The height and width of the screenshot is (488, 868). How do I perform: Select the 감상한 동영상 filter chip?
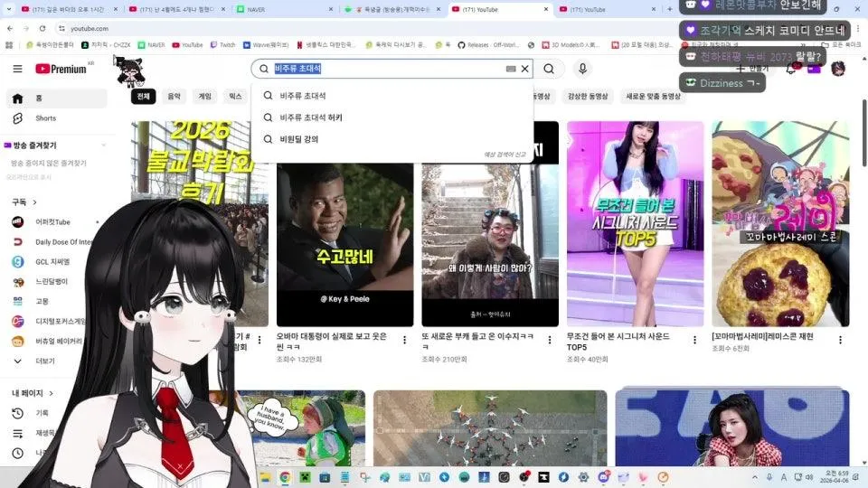(588, 97)
